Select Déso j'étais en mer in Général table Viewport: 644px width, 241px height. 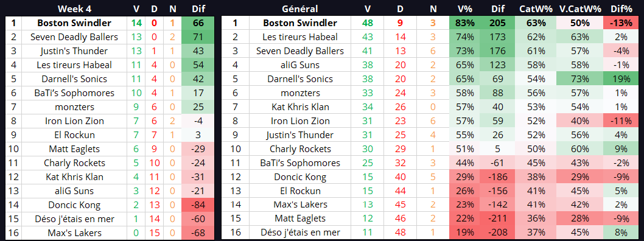pos(300,233)
